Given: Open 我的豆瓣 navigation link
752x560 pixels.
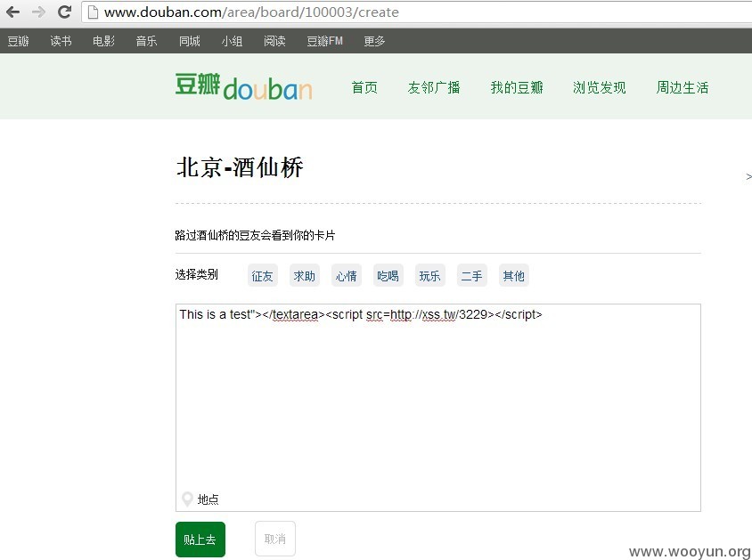Looking at the screenshot, I should (x=517, y=87).
